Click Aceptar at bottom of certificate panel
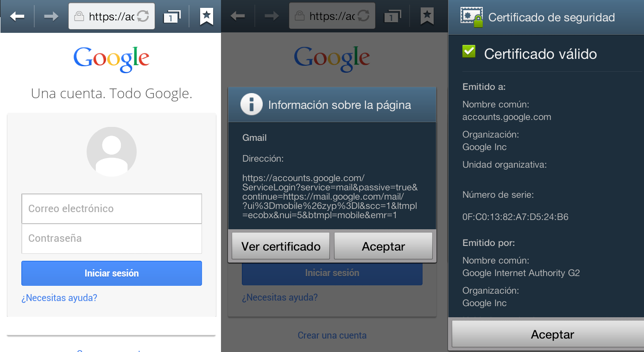This screenshot has height=352, width=644. [552, 334]
